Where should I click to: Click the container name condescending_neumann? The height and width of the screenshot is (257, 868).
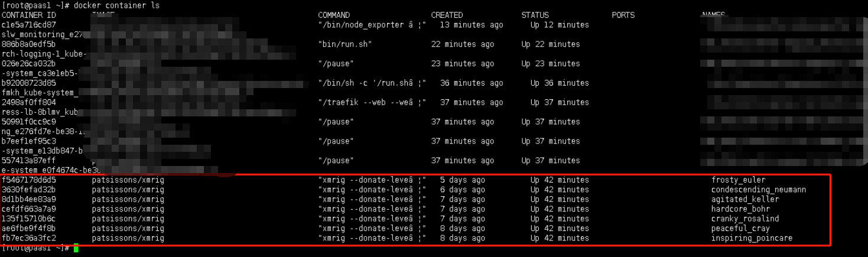coord(759,190)
